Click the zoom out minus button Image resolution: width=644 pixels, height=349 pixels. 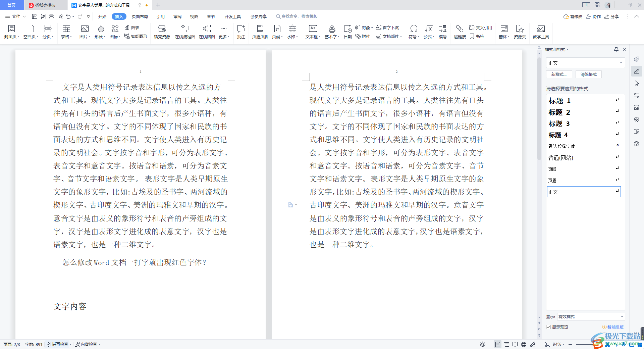(x=570, y=344)
